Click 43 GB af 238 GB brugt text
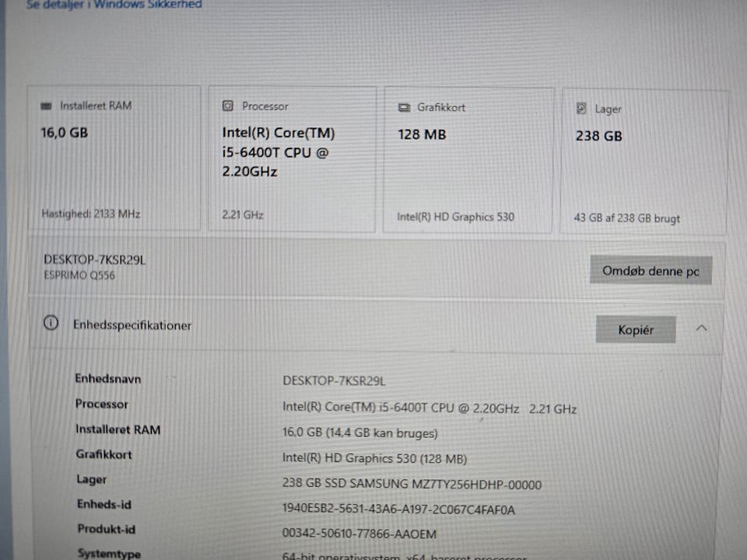The width and height of the screenshot is (747, 560). pos(627,218)
